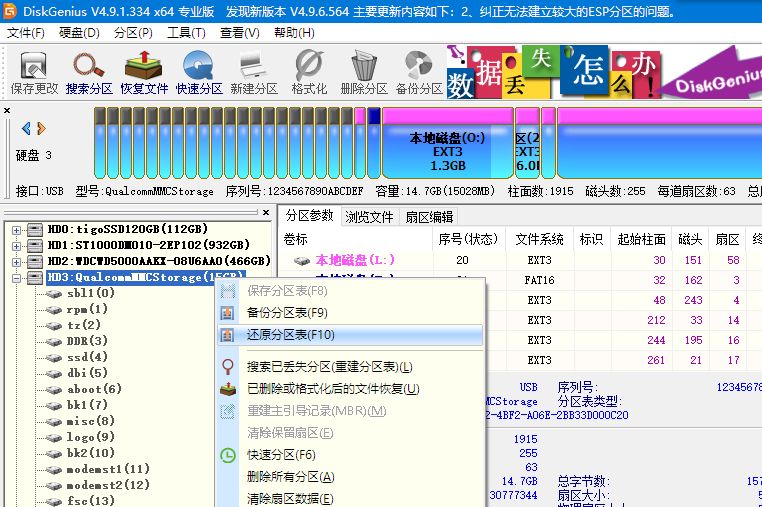The height and width of the screenshot is (507, 762).
Task: Switch to the 浏览文件 tab
Action: pos(369,217)
